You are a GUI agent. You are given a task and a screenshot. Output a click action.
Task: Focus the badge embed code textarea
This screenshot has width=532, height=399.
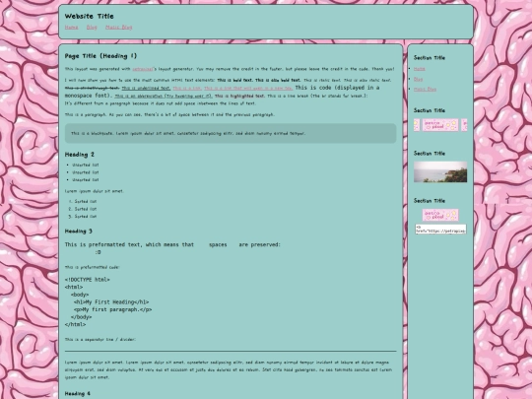click(x=440, y=229)
